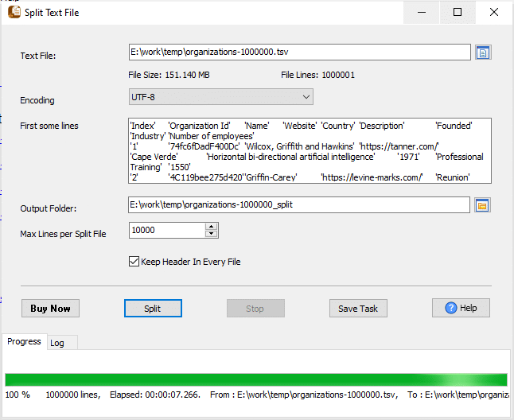Click the Output Folder path field
The height and width of the screenshot is (420, 514).
(298, 206)
